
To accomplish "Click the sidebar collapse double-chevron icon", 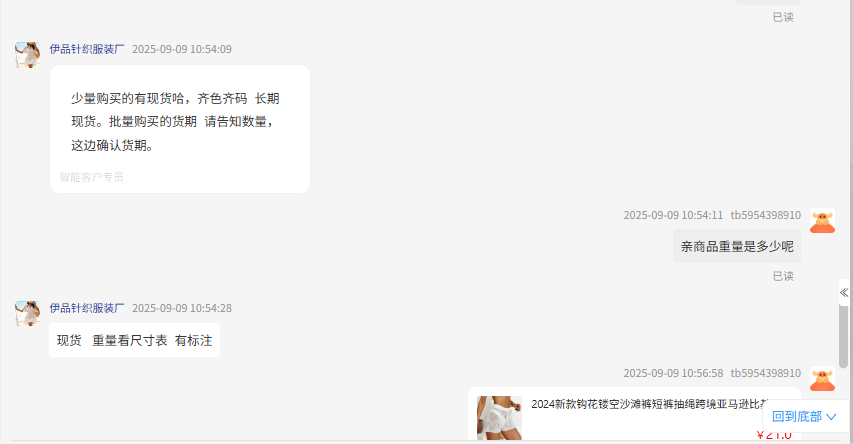I will click(x=844, y=293).
